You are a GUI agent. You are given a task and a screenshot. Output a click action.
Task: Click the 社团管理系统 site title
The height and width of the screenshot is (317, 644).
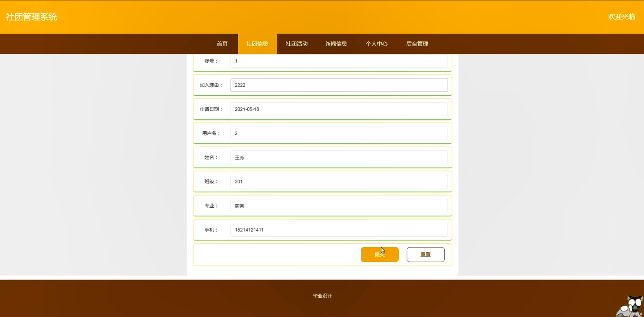31,17
